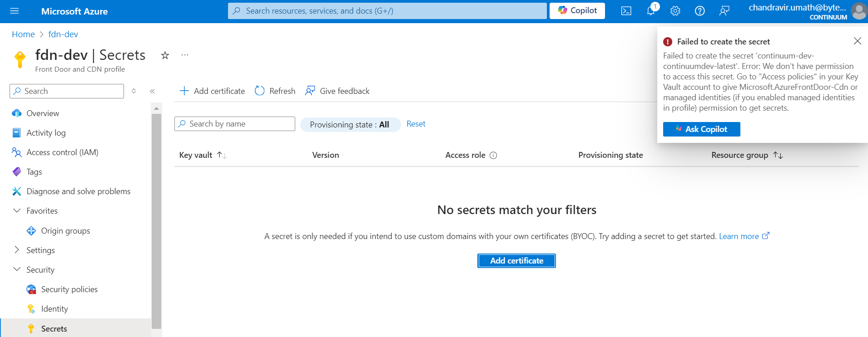
Task: Click the blue Add certificate button
Action: [x=516, y=261]
